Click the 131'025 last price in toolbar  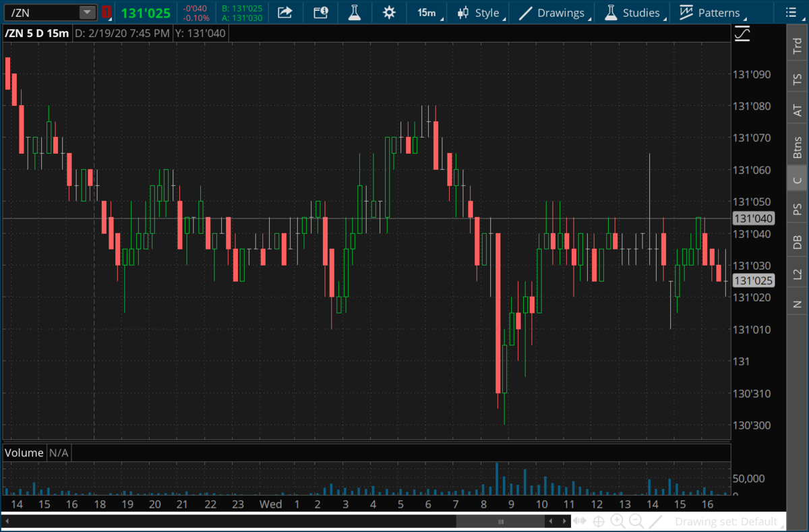coord(146,13)
